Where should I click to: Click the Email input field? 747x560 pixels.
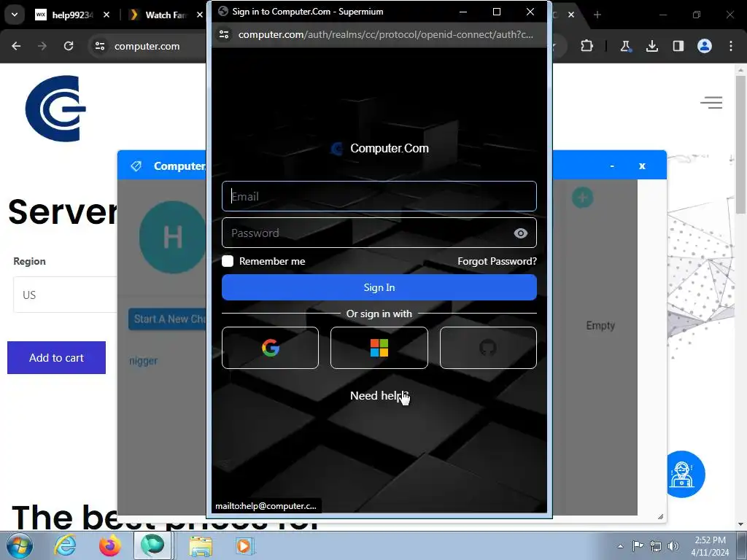point(379,196)
